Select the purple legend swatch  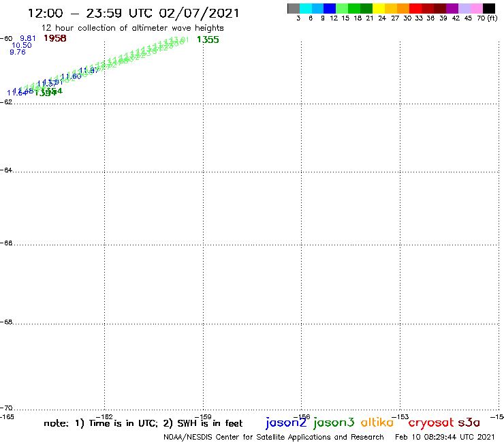452,8
